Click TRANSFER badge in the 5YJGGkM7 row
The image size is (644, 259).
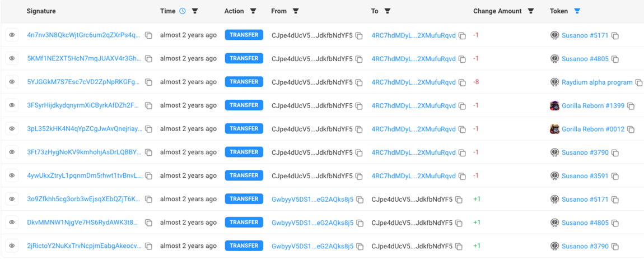(x=244, y=82)
